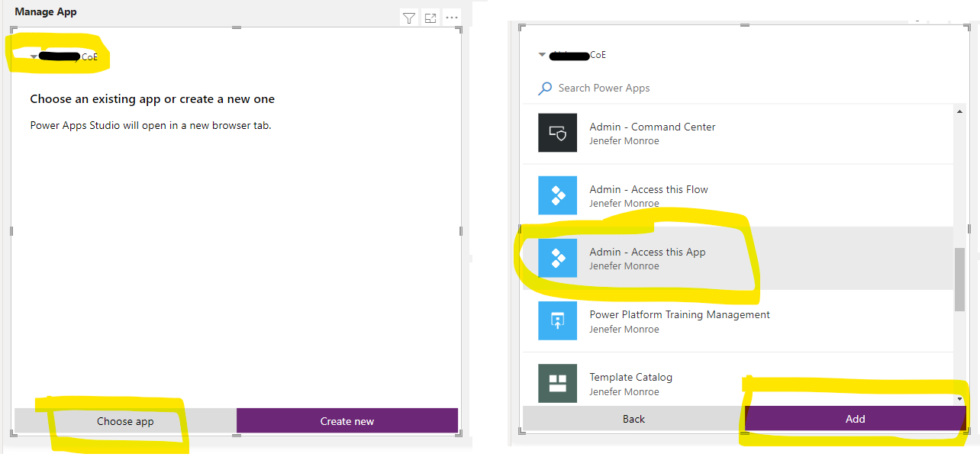Viewport: 980px width, 457px height.
Task: Open the Admin - Command Center app link
Action: 652,127
